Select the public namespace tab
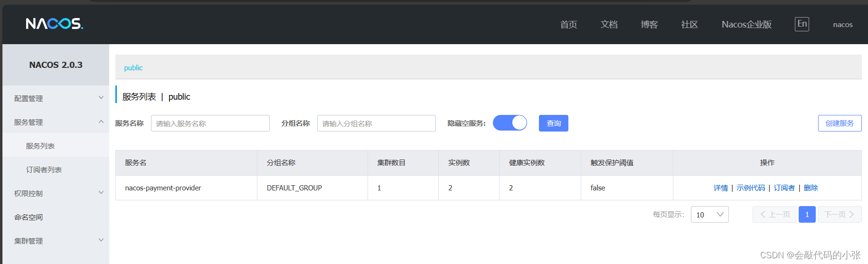Image resolution: width=868 pixels, height=264 pixels. click(133, 68)
